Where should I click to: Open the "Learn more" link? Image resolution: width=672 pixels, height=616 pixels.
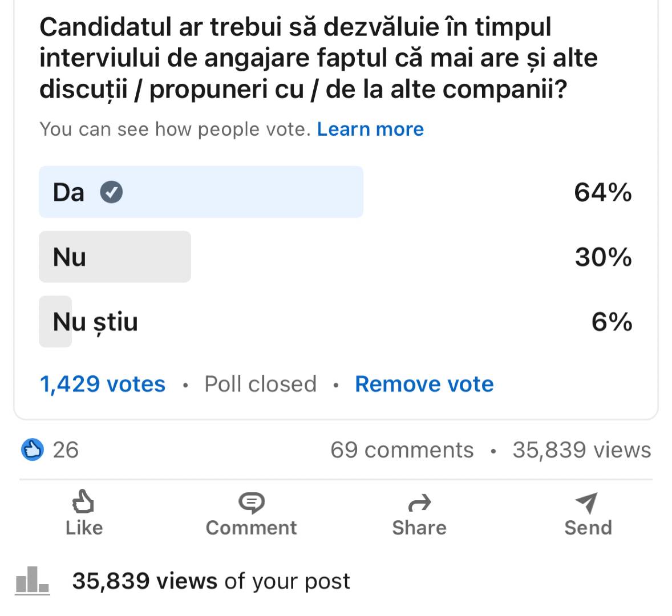370,129
